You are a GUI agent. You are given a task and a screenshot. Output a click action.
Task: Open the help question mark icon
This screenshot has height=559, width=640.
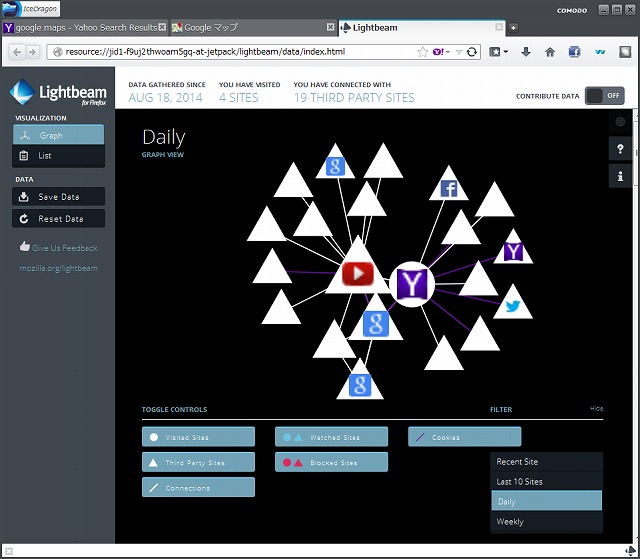coord(620,149)
